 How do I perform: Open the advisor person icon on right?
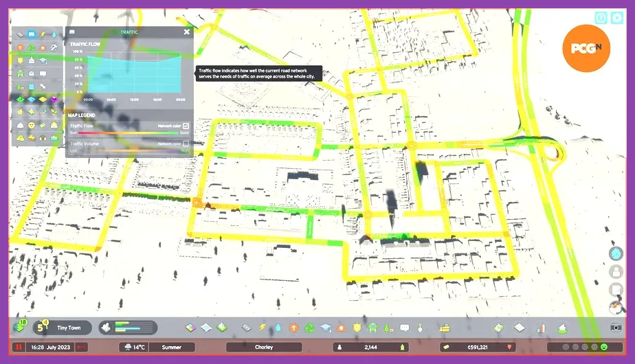616,272
